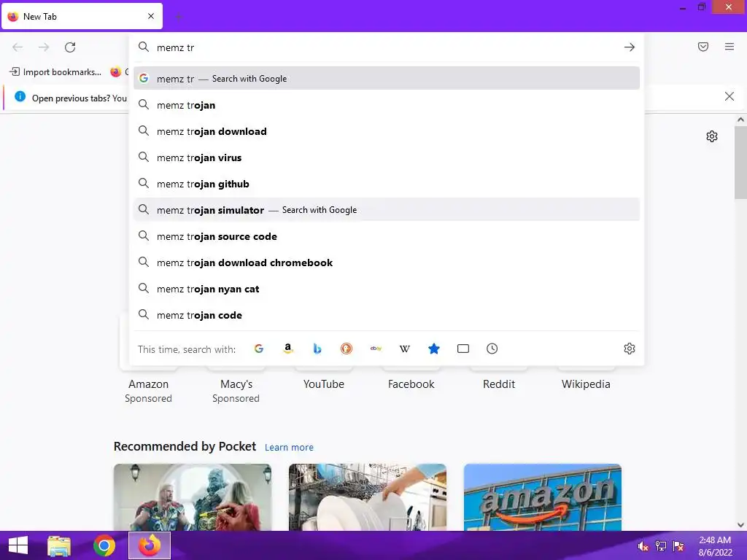Click the page vertical scrollbar thumb
This screenshot has height=560, width=747.
click(740, 163)
